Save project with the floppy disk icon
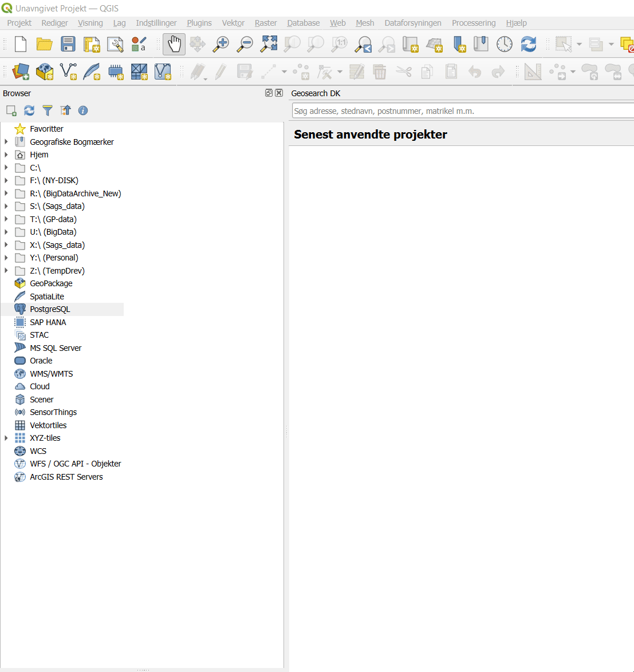Screen dimensions: 634x672 click(x=68, y=44)
